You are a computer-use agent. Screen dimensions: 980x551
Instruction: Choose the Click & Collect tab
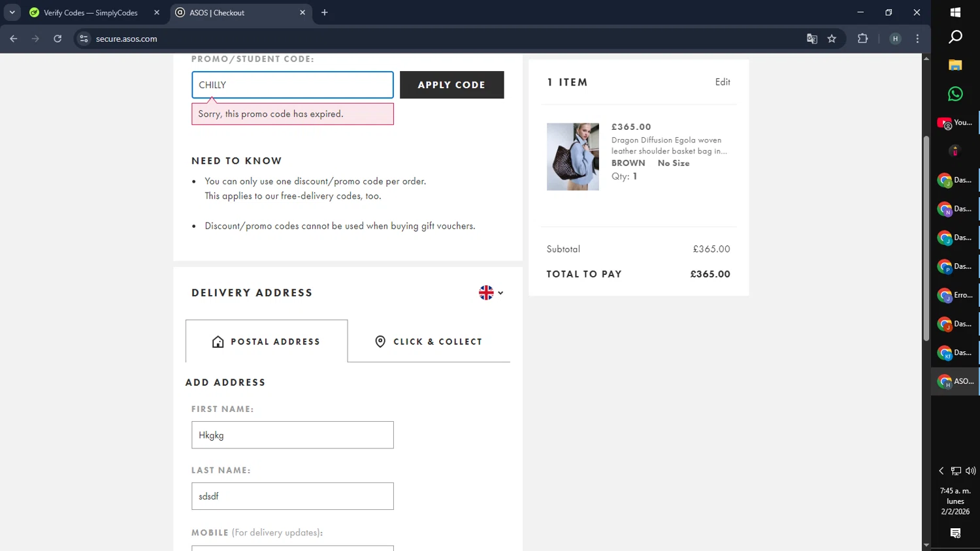(429, 341)
